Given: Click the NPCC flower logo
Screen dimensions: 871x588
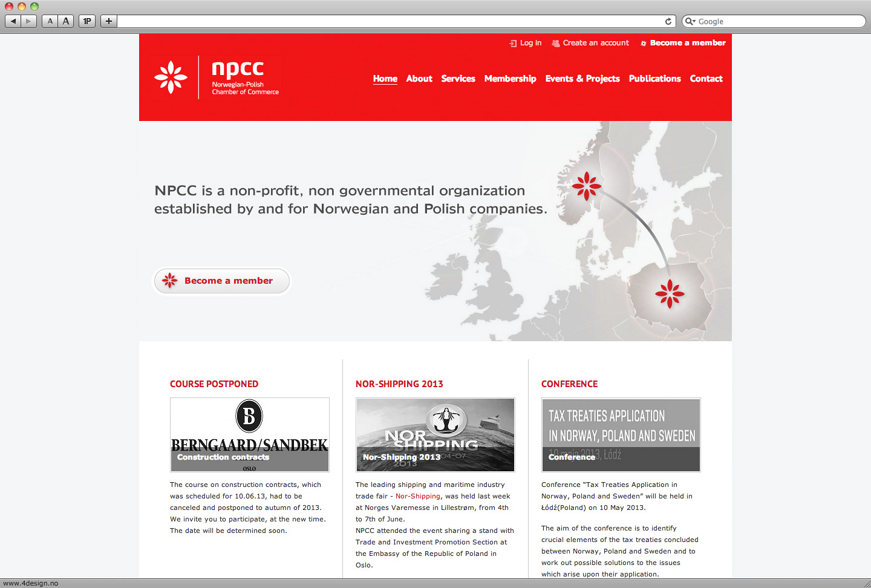Looking at the screenshot, I should [171, 77].
